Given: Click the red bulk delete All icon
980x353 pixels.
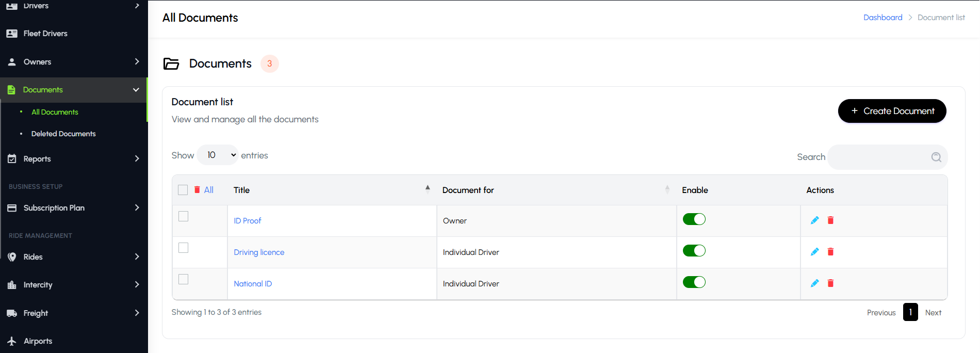Looking at the screenshot, I should [x=198, y=190].
